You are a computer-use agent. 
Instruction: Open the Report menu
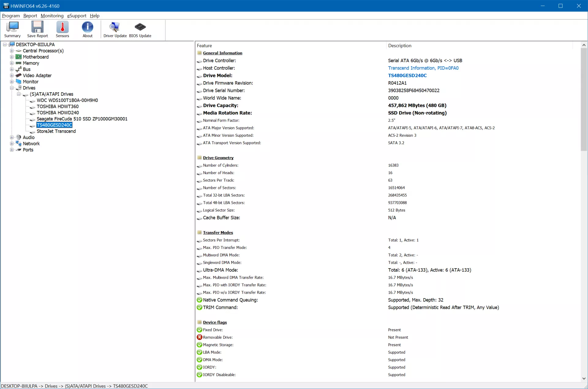coord(30,16)
